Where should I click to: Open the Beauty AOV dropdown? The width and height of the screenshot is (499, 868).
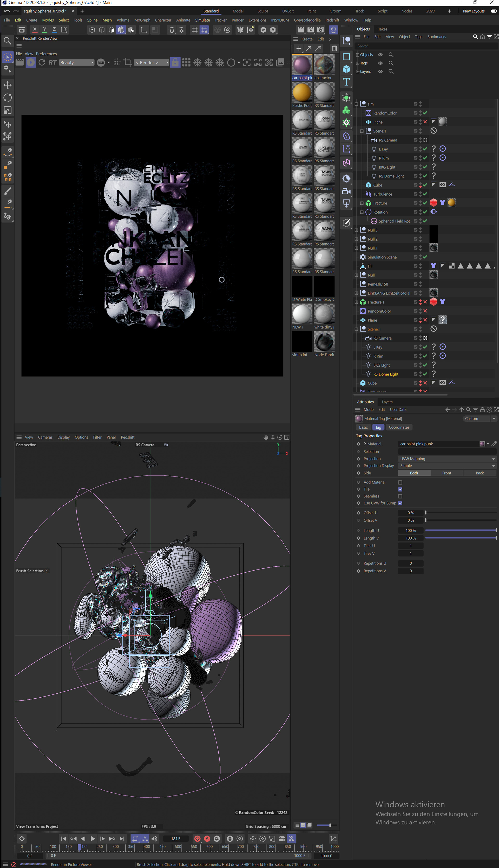tap(77, 63)
